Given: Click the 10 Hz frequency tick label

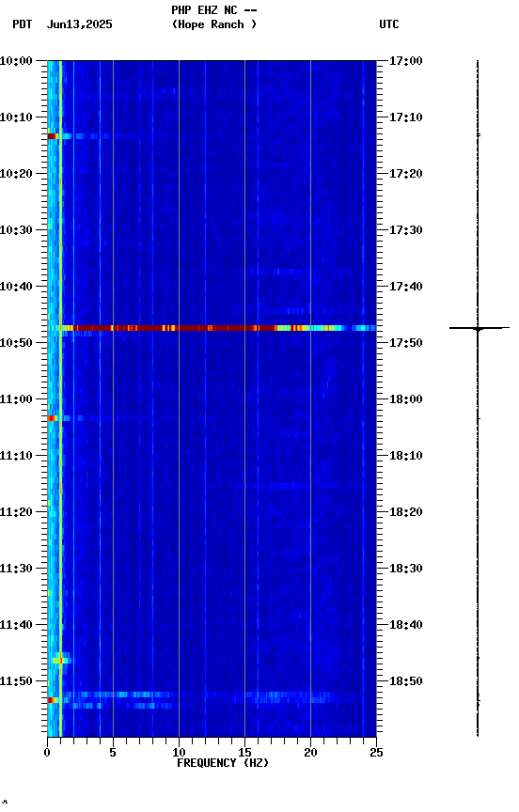Looking at the screenshot, I should click(179, 753).
